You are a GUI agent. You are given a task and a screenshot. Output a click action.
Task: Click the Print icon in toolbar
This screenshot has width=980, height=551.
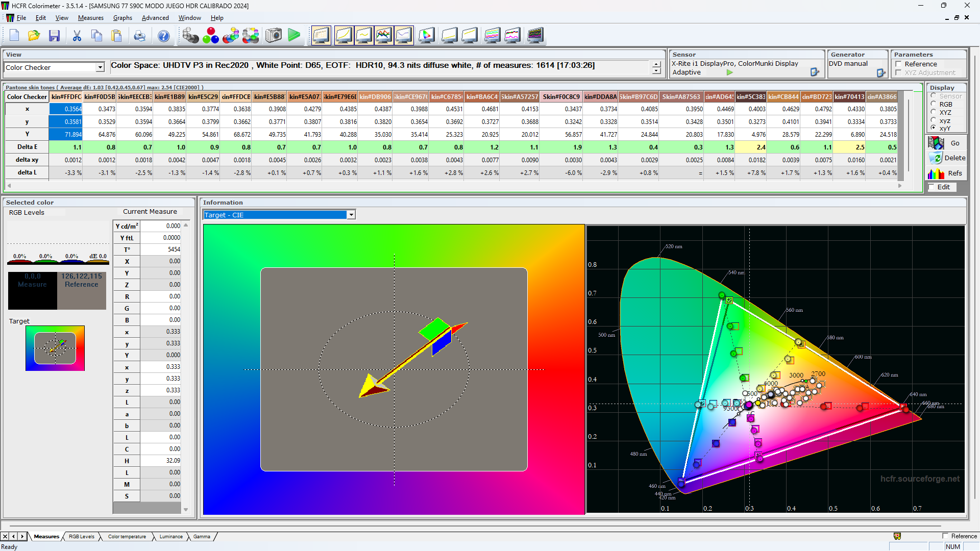click(139, 36)
